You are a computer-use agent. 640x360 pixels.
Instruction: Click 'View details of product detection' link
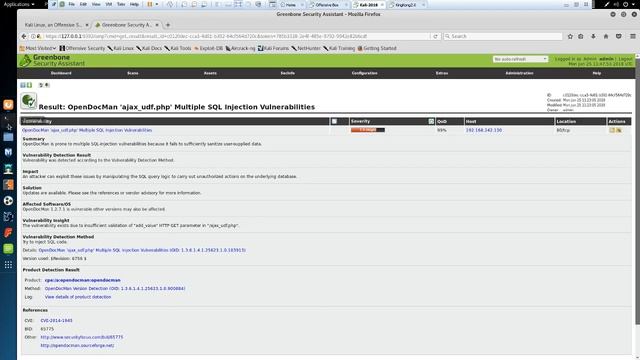point(78,297)
